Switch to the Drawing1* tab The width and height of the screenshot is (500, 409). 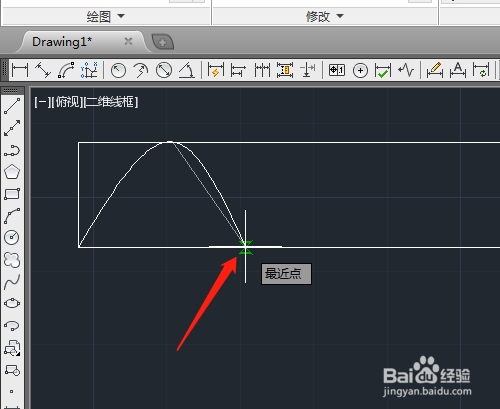coord(62,42)
